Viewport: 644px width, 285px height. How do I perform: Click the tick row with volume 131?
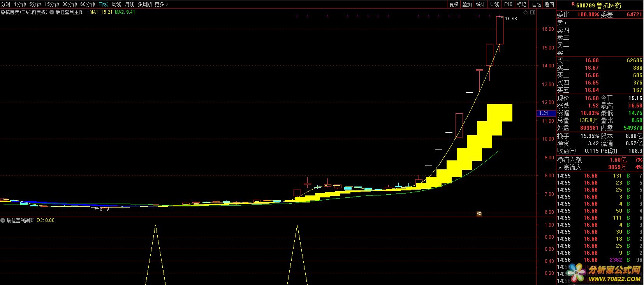tap(600, 176)
